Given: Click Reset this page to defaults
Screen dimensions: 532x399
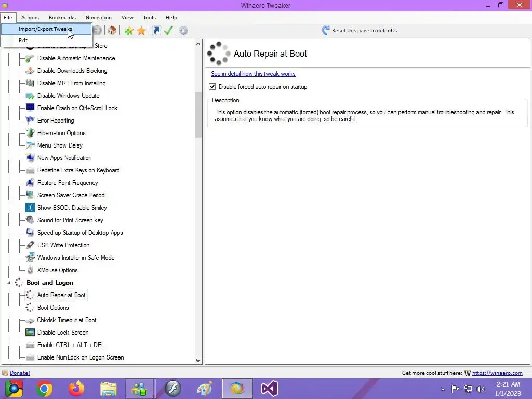Looking at the screenshot, I should click(x=360, y=31).
